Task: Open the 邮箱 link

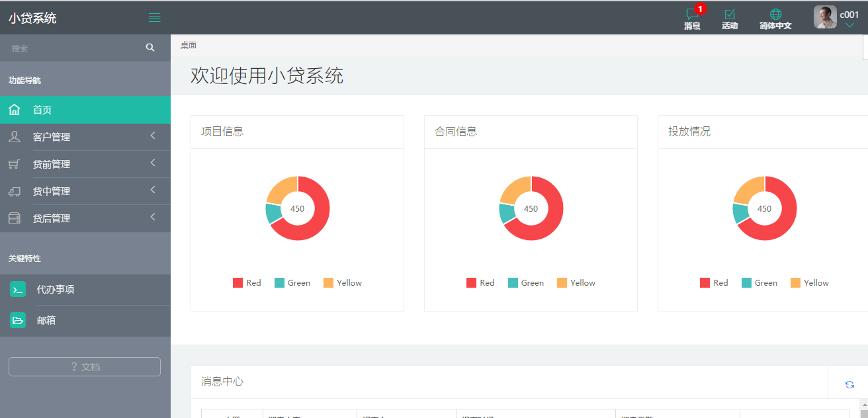Action: coord(46,320)
